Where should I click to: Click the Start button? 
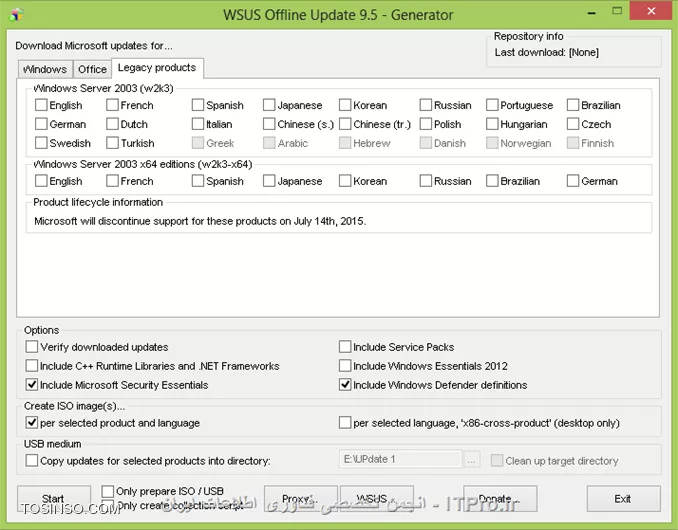(x=54, y=498)
